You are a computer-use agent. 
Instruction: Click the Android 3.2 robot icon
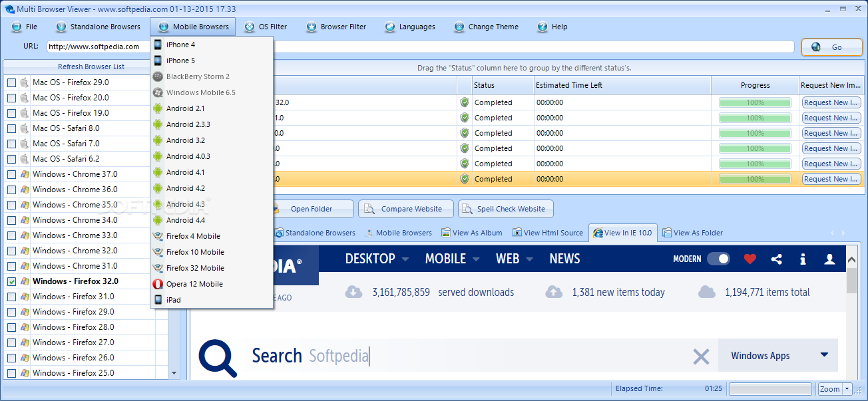(x=158, y=140)
